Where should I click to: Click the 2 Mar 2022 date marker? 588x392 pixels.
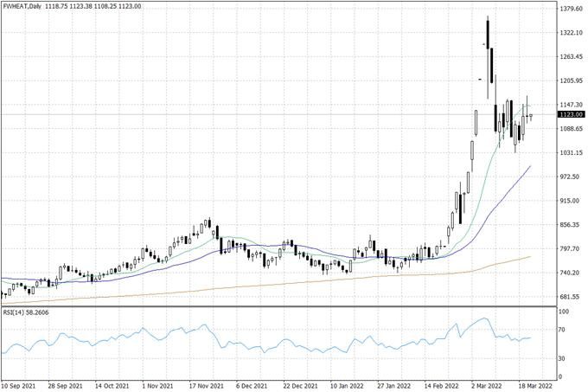(489, 386)
